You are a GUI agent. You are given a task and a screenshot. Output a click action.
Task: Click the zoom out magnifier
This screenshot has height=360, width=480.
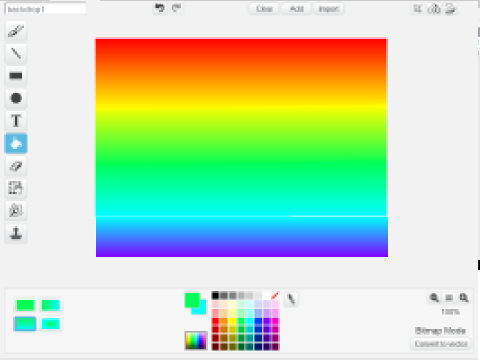click(434, 297)
